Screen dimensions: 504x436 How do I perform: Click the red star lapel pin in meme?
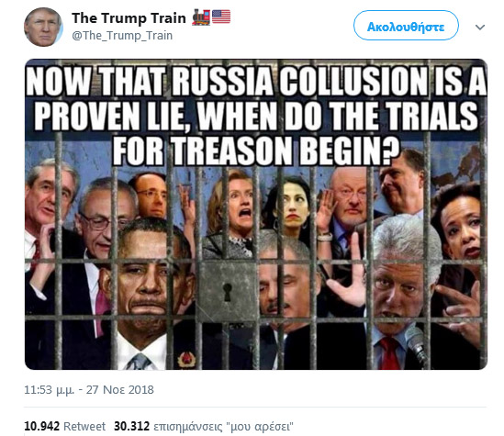186,359
